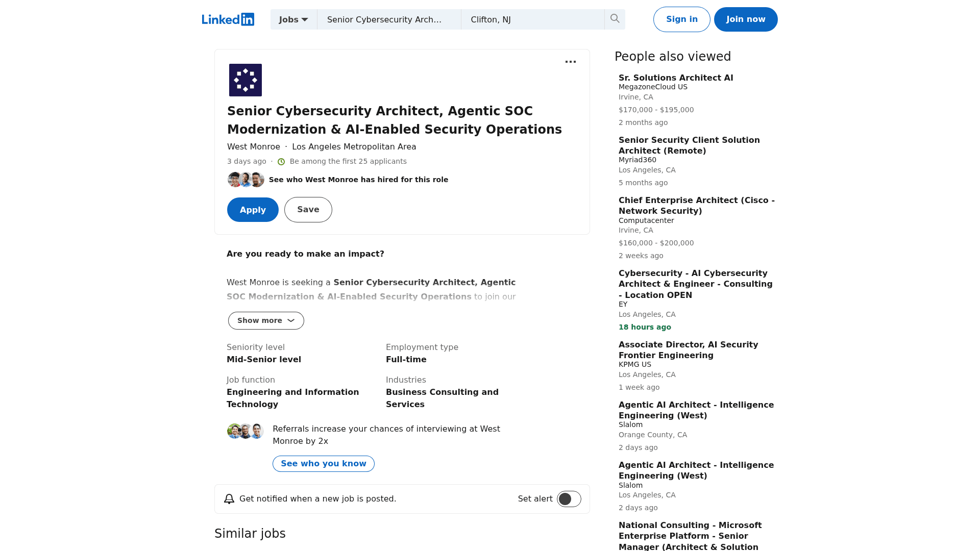Click the referral avatars beside Referrals text

point(246,431)
